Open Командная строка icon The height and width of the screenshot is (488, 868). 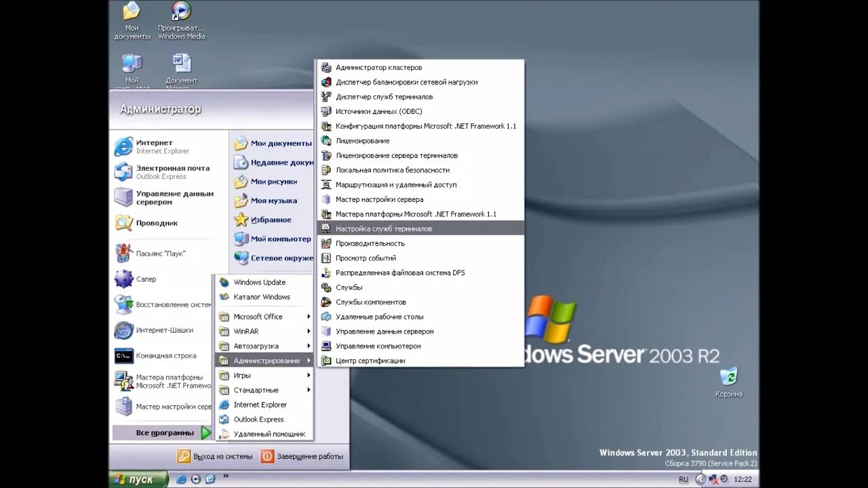(x=123, y=355)
